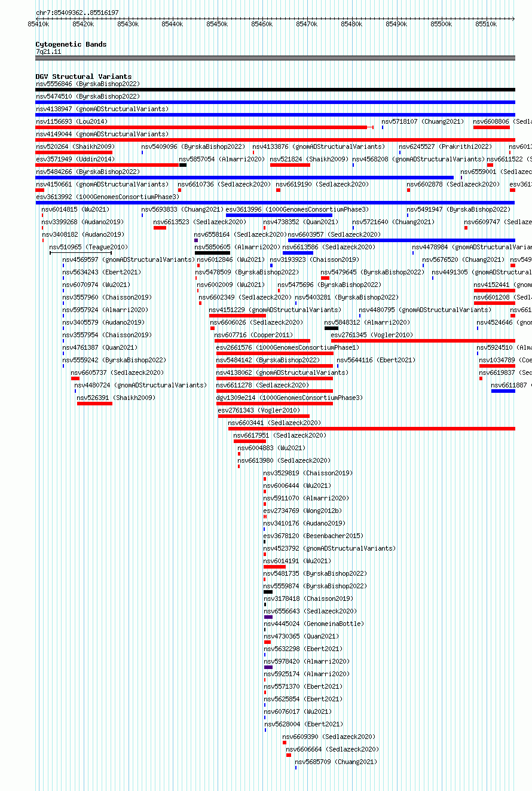
Task: Click the blue bar for nsv5474510
Action: pos(275,102)
